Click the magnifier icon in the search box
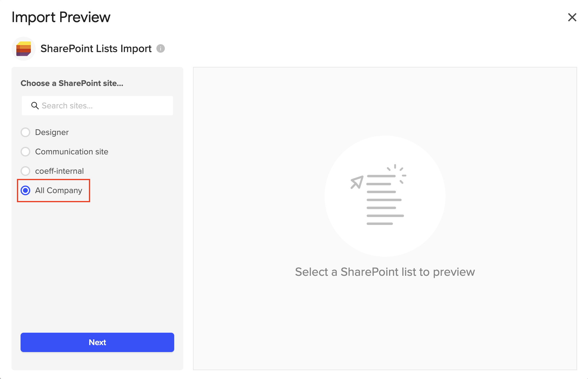This screenshot has height=379, width=588. [x=35, y=106]
